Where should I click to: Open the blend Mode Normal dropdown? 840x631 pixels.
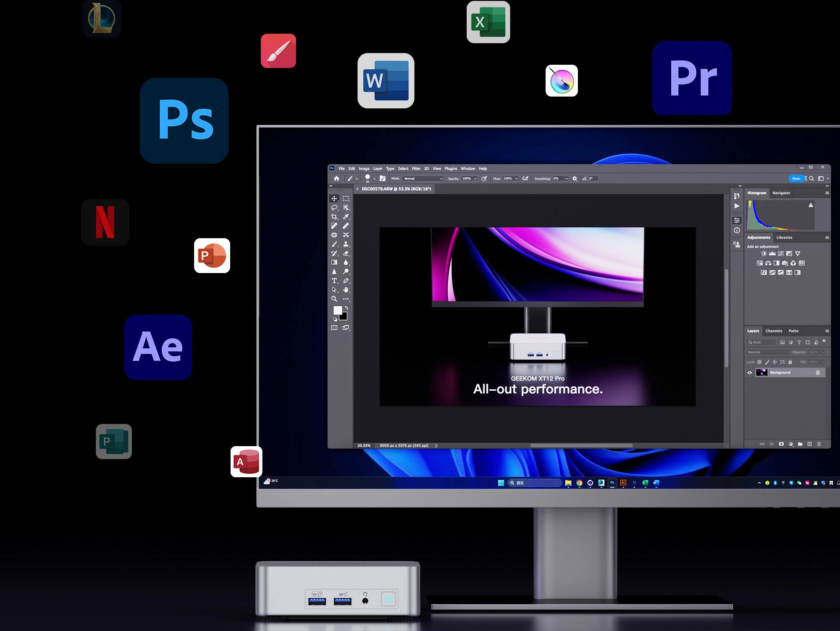(x=423, y=179)
